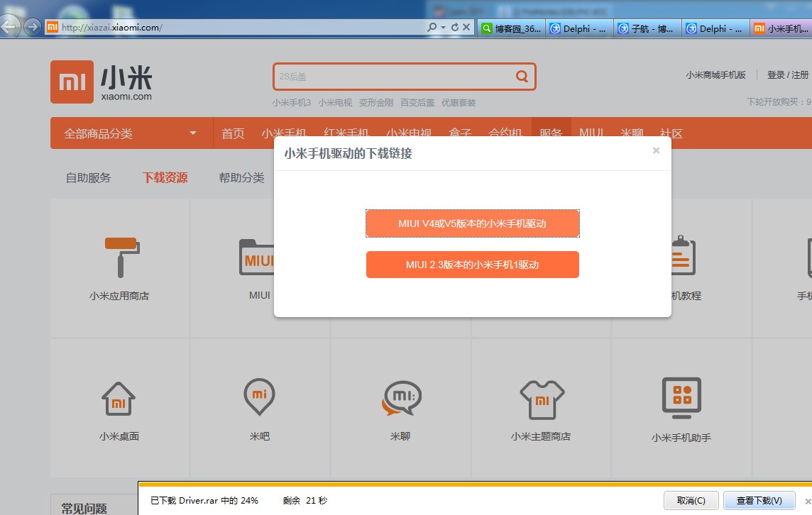The image size is (812, 515).
Task: Switch to the 子航 - 博 browser tab
Action: (x=647, y=28)
